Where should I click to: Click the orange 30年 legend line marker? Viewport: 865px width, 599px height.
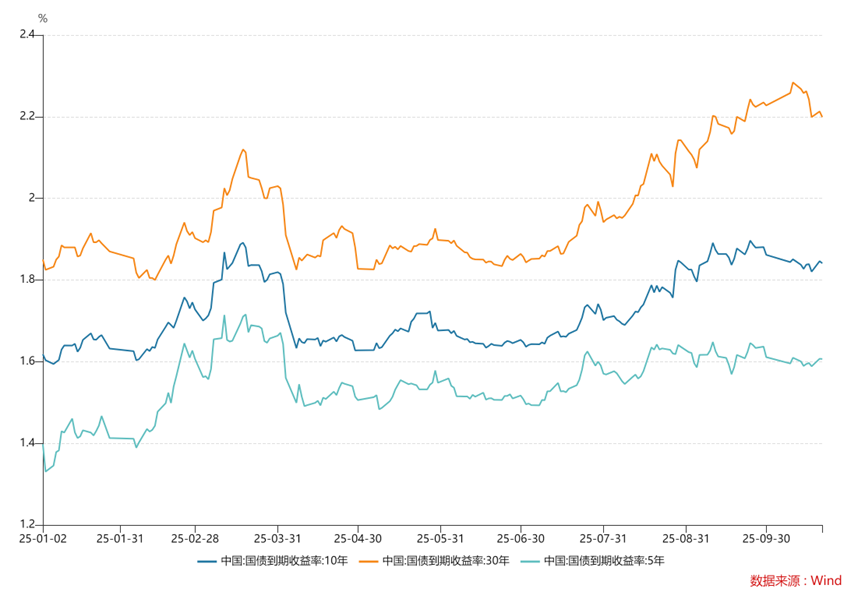coord(368,561)
